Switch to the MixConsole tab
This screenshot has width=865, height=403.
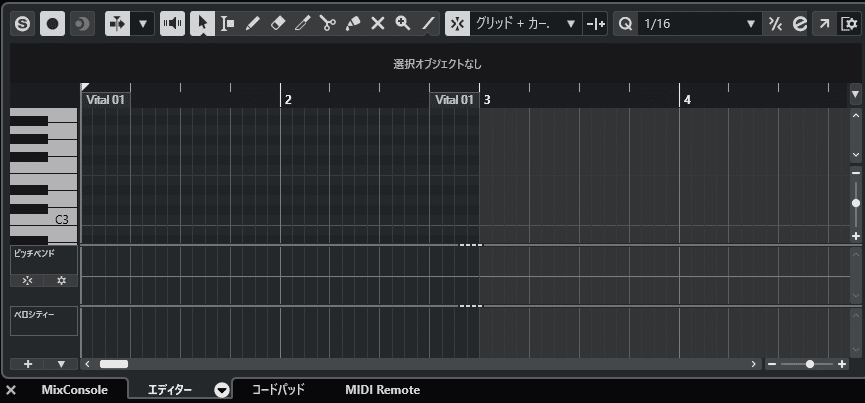point(74,390)
